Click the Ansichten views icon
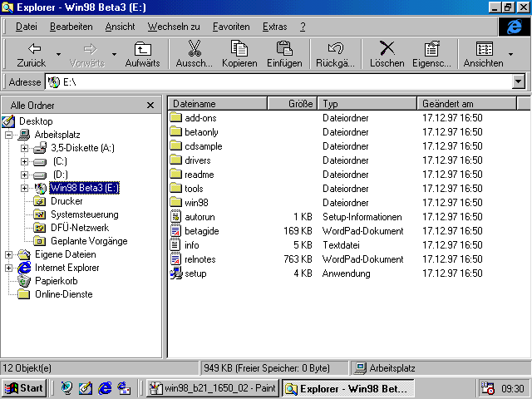The width and height of the screenshot is (532, 399). (x=485, y=48)
